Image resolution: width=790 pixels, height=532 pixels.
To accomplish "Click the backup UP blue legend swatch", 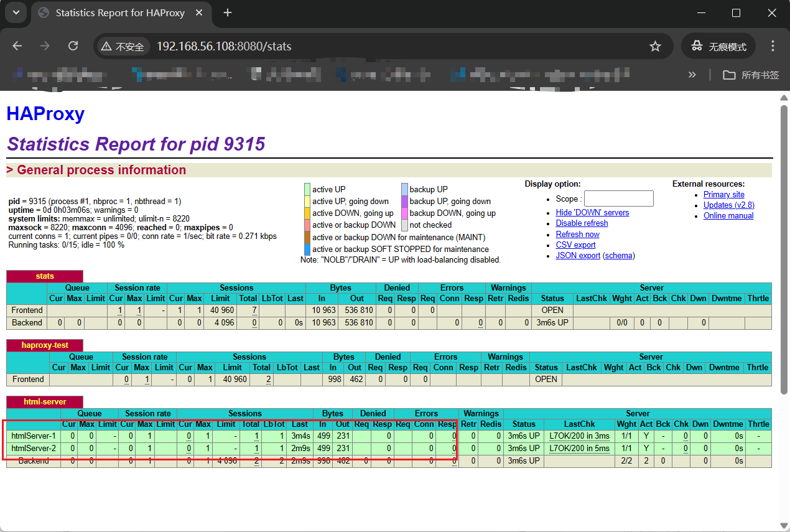I will click(x=404, y=189).
